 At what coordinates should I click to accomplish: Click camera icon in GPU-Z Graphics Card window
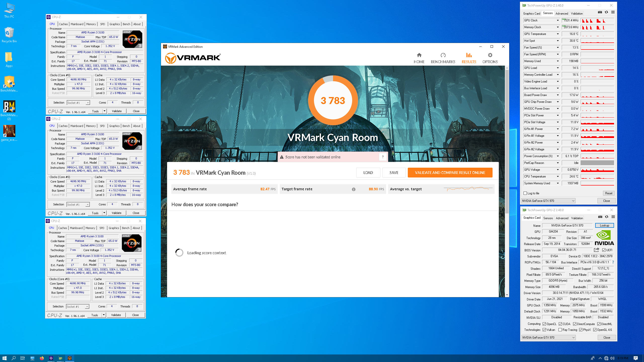(600, 217)
